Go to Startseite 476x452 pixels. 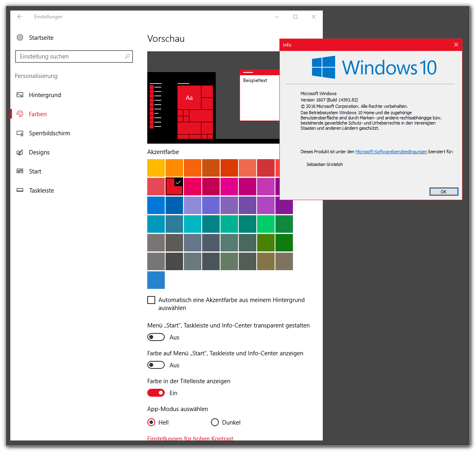coord(41,38)
